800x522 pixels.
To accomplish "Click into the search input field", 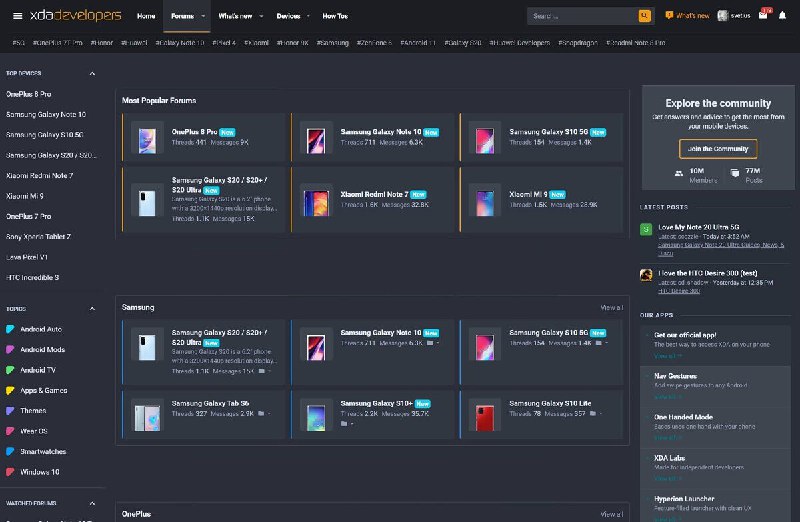I will (x=582, y=16).
